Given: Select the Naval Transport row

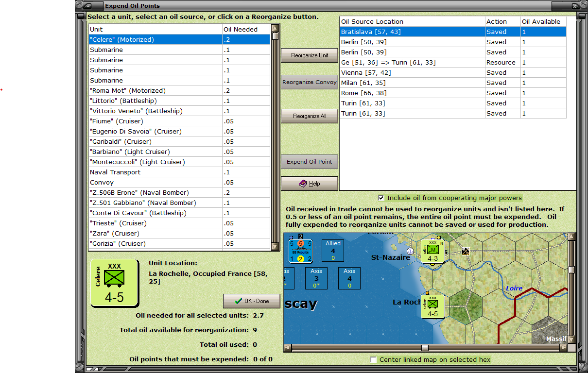Looking at the screenshot, I should point(179,172).
